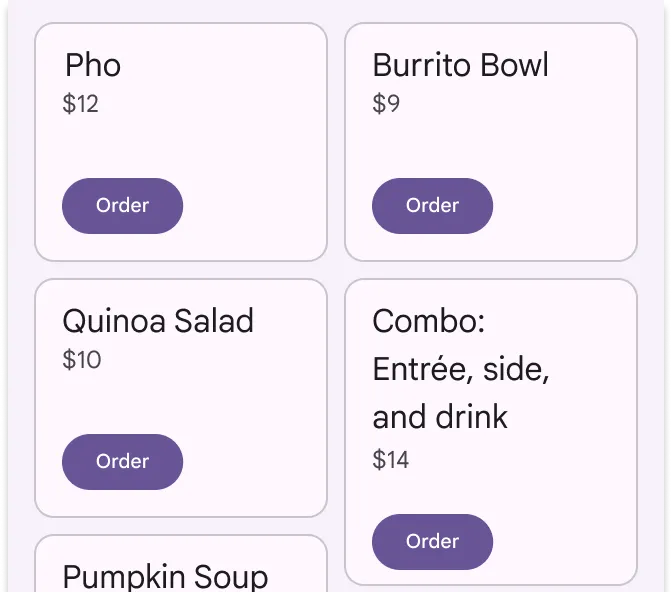Click the $12 price on Pho
This screenshot has height=592, width=672.
[80, 104]
